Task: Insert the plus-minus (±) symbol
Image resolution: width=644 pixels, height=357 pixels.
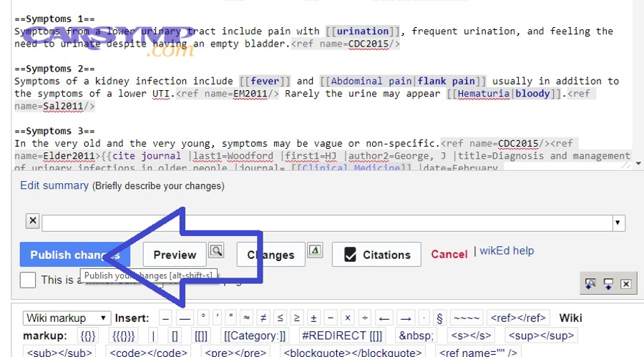Action: pyautogui.click(x=313, y=318)
